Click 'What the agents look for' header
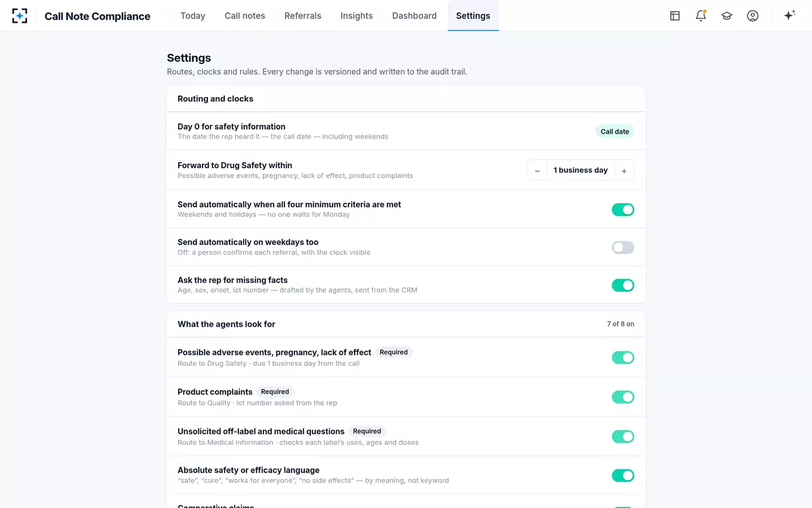The height and width of the screenshot is (508, 812). click(226, 324)
